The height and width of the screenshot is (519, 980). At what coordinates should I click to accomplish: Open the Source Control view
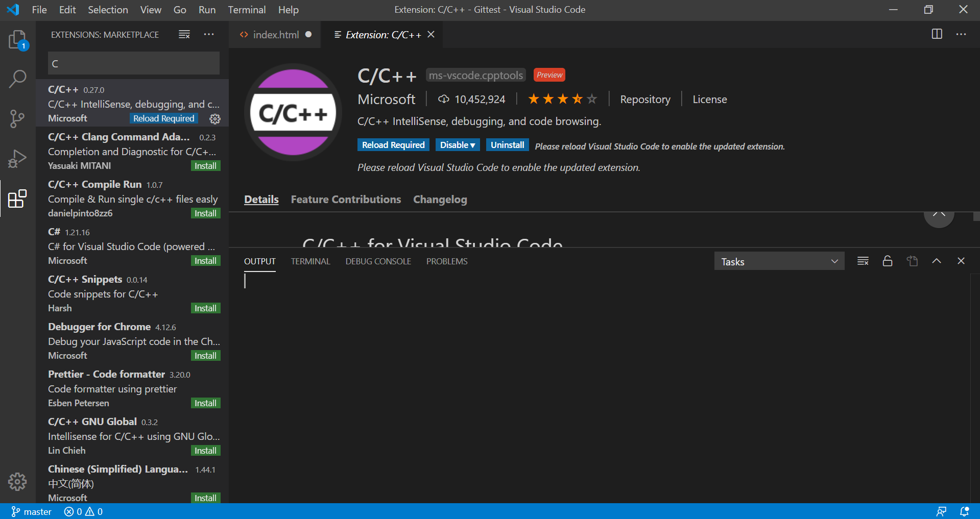tap(18, 119)
